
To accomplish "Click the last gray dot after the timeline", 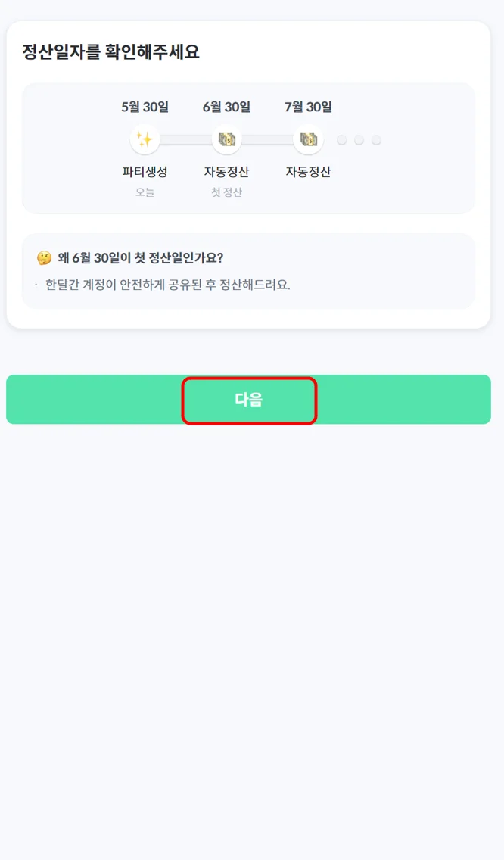I will (x=376, y=140).
